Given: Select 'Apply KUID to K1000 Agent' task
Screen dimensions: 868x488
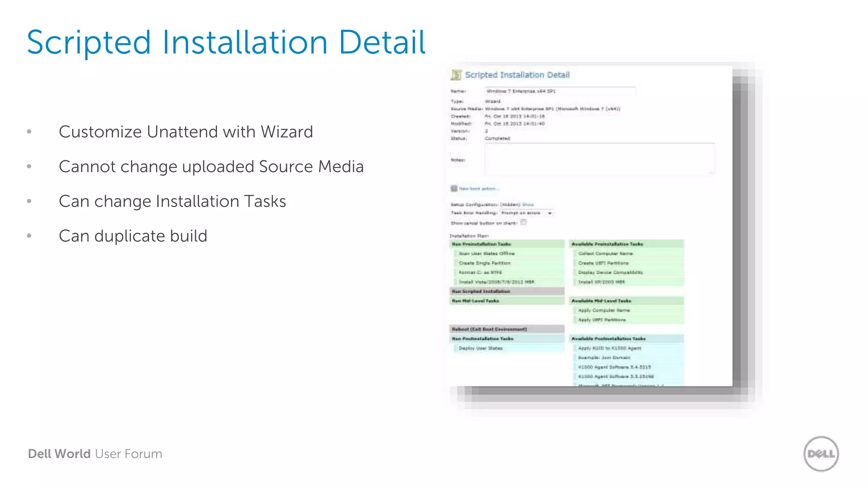Looking at the screenshot, I should (x=629, y=348).
